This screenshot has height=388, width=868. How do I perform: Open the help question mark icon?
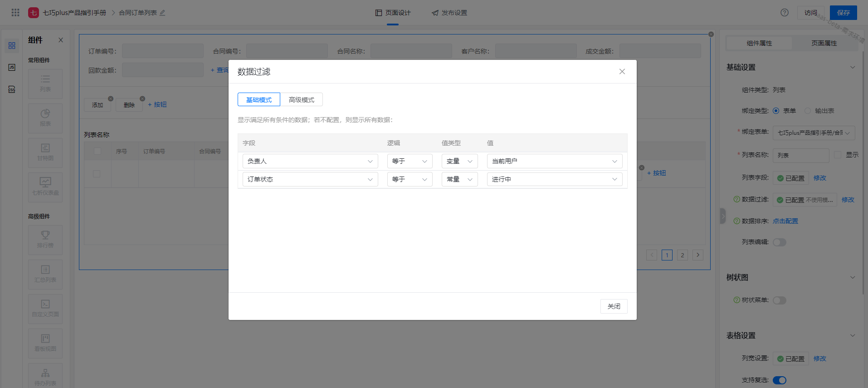784,13
